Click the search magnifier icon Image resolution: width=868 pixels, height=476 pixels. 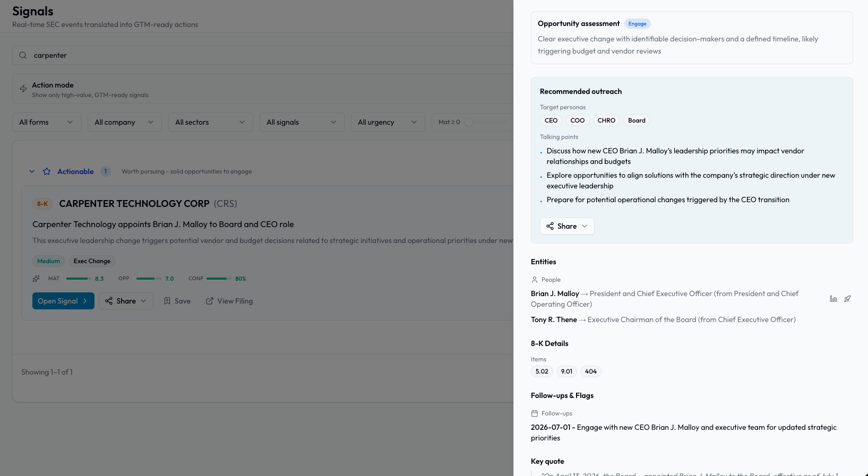23,55
